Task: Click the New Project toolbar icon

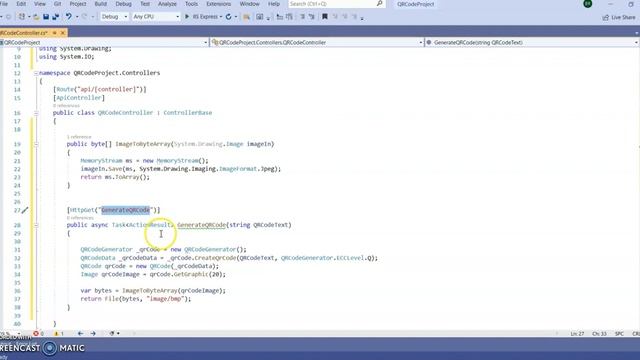Action: (22, 17)
